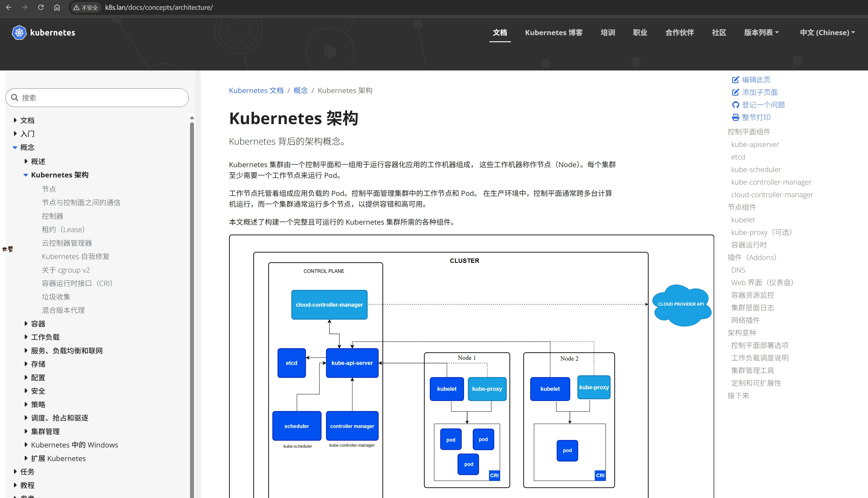
Task: Open 垃圾收集 sidebar page
Action: 56,296
